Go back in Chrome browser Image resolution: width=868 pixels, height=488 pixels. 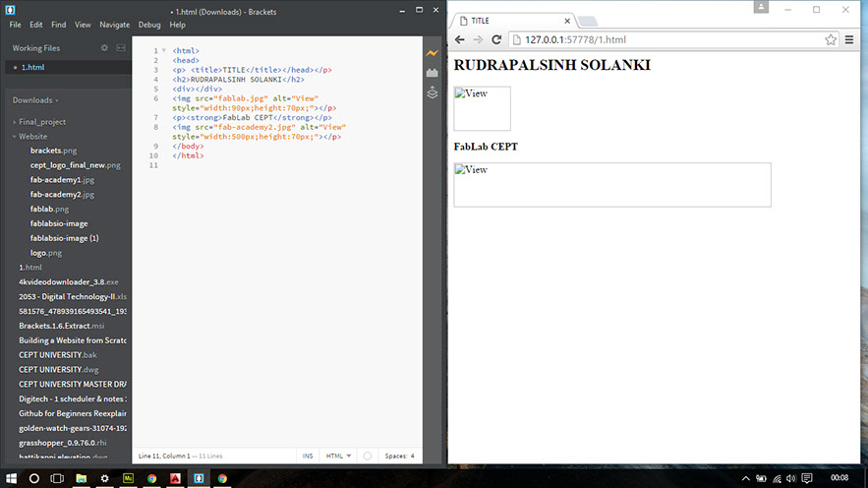459,40
